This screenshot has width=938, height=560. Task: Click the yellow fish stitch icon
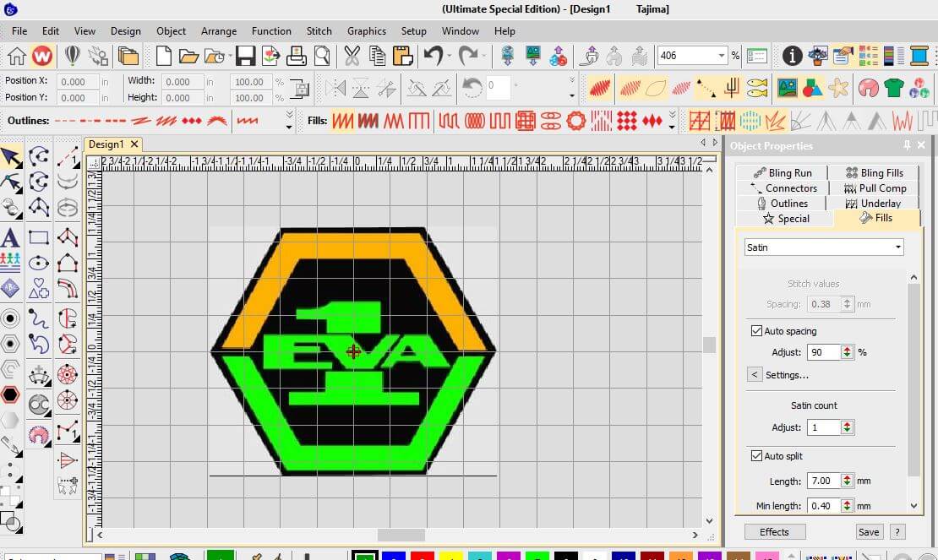click(x=757, y=88)
